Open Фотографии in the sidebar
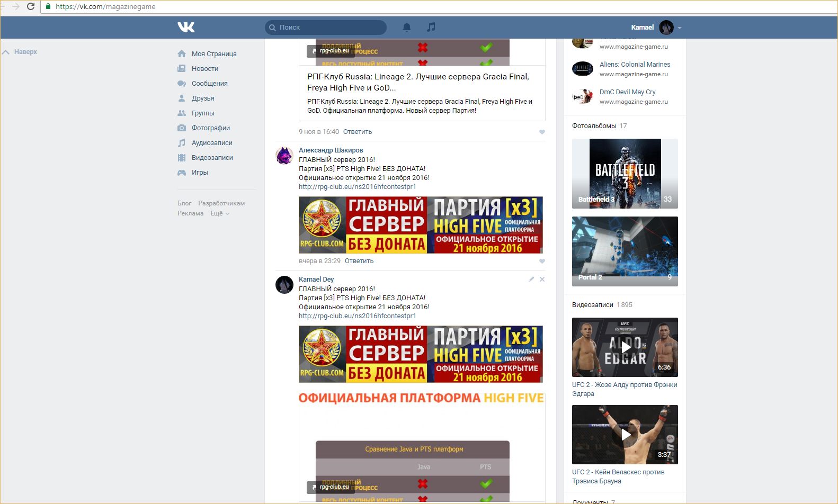Viewport: 838px width, 504px height. coord(211,128)
